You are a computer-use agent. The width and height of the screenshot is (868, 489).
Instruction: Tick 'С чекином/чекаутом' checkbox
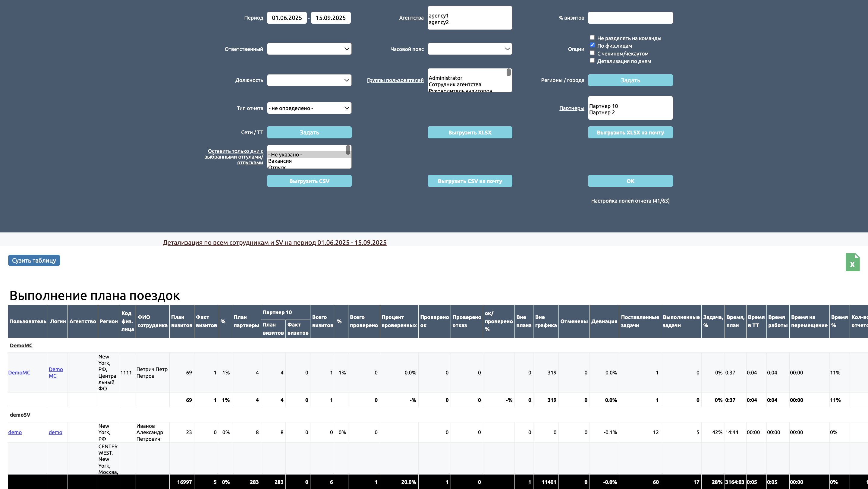coord(592,53)
